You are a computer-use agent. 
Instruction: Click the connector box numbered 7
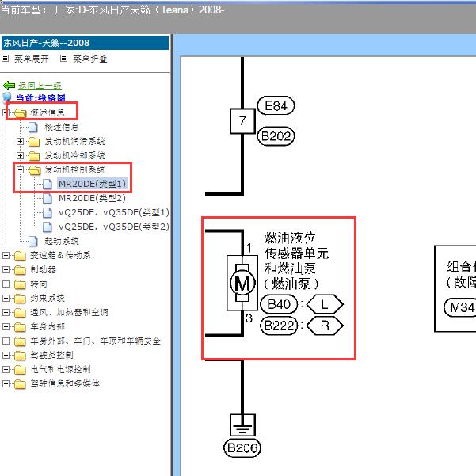coord(242,121)
